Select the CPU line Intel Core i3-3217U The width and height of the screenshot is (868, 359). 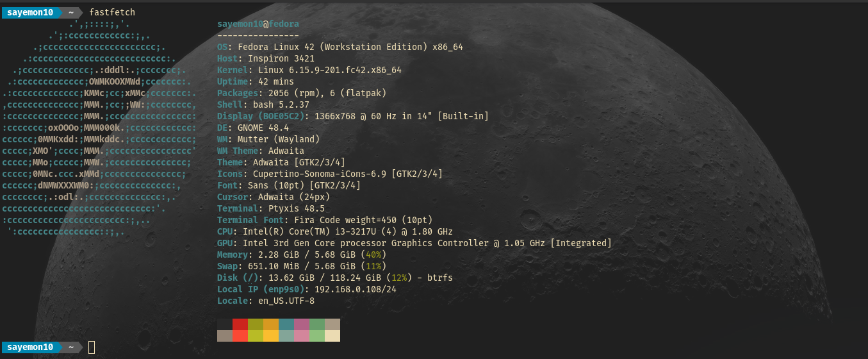tap(335, 231)
